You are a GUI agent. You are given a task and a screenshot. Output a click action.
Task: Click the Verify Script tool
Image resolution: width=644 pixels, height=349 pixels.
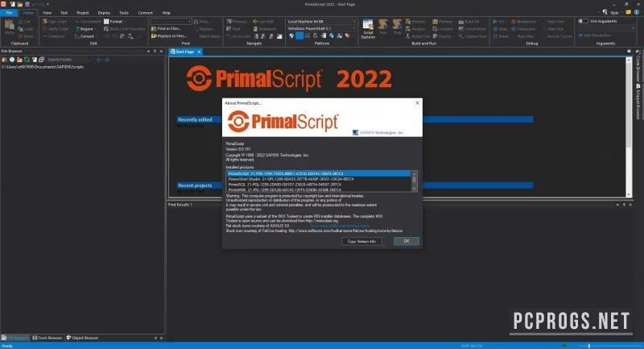(x=56, y=29)
